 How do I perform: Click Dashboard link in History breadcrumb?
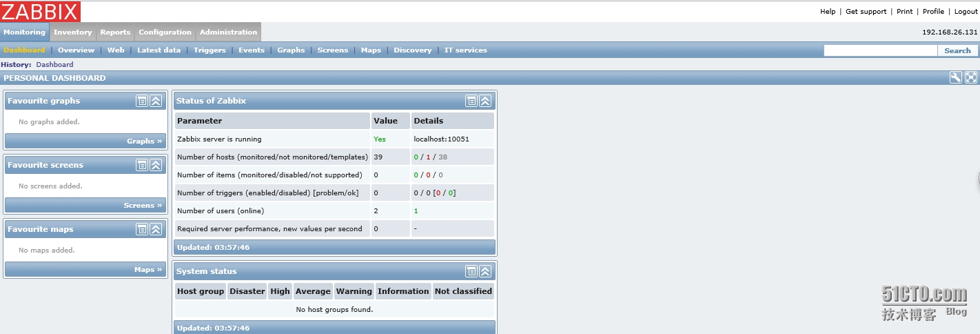coord(54,64)
